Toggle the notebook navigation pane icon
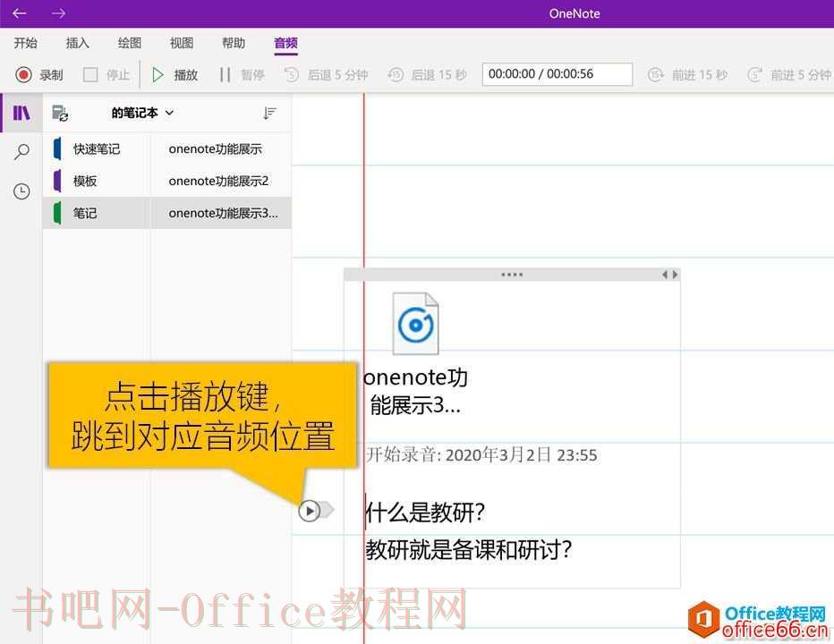Screen dimensions: 834x644 pyautogui.click(x=21, y=113)
